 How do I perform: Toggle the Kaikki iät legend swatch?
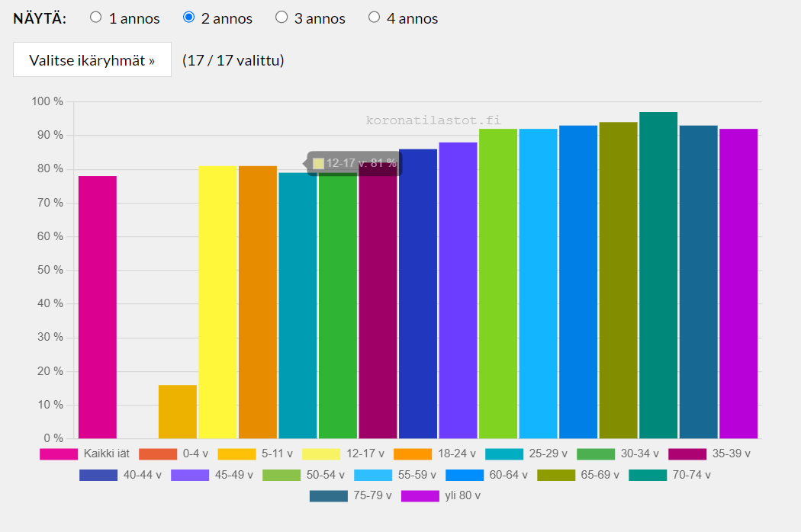click(59, 454)
